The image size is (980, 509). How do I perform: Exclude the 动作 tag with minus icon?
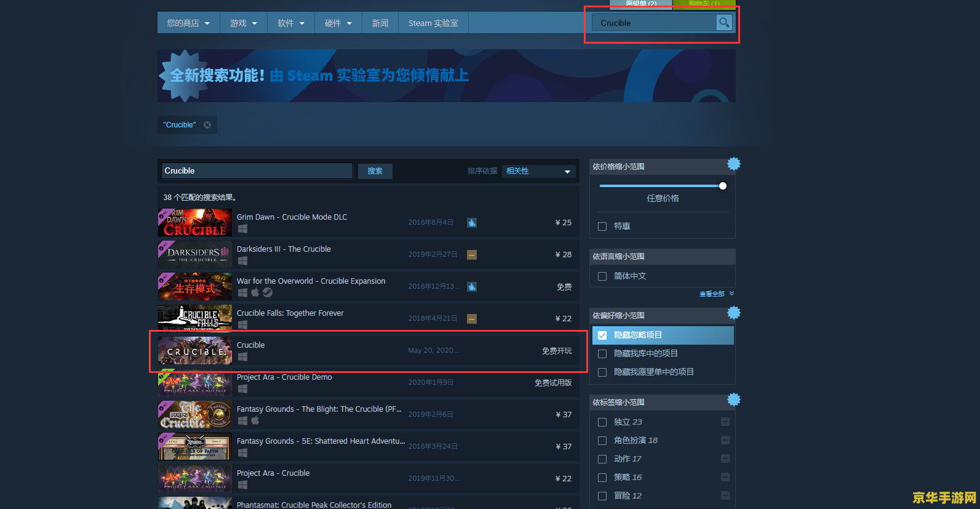[725, 459]
